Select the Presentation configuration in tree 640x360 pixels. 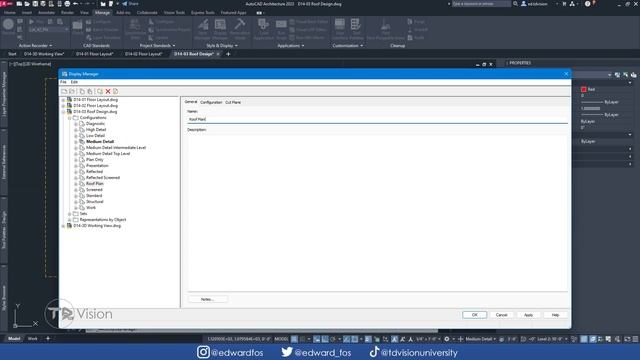coord(97,166)
